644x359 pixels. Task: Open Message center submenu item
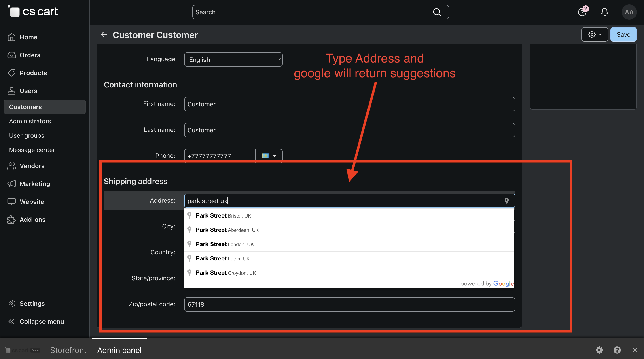point(32,150)
